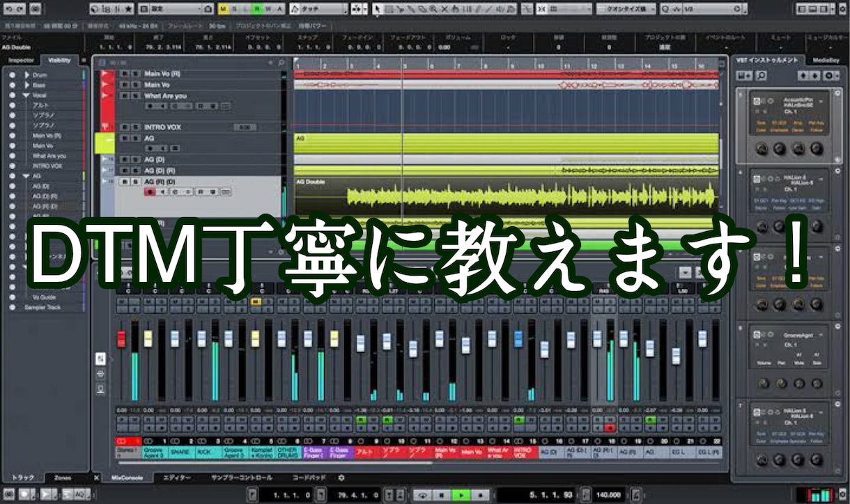This screenshot has width=850, height=504.
Task: Click the SNARE mixer channel fader
Action: [174, 338]
